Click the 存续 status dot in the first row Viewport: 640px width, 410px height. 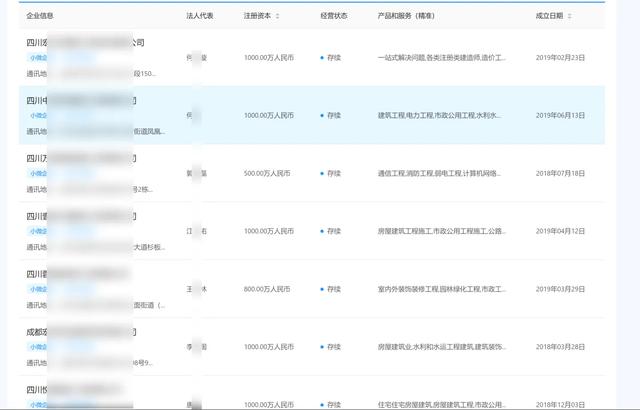pyautogui.click(x=322, y=58)
